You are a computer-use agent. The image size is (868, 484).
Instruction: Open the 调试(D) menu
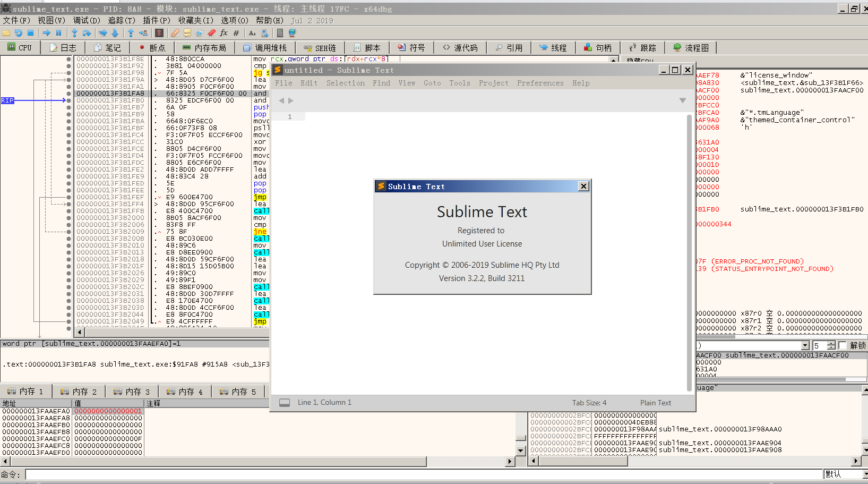click(87, 20)
